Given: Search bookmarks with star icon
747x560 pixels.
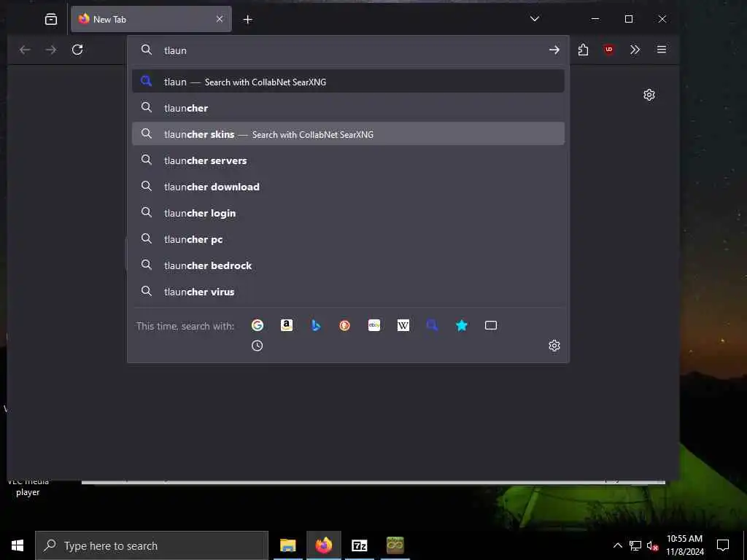Looking at the screenshot, I should tap(461, 325).
